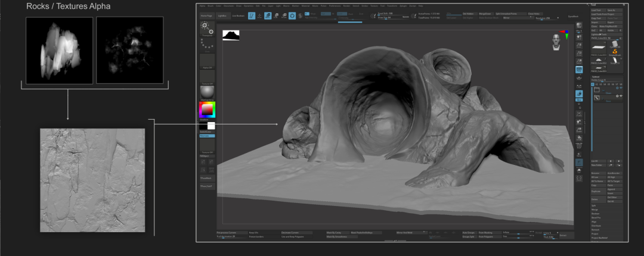Toggle the highlighted Persp perspective button
644x256 pixels.
tap(579, 70)
